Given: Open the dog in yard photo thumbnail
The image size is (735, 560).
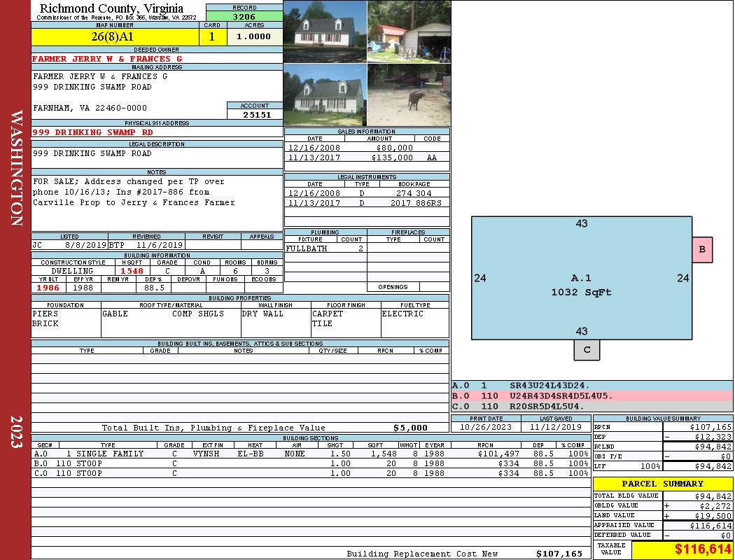Looking at the screenshot, I should 409,94.
